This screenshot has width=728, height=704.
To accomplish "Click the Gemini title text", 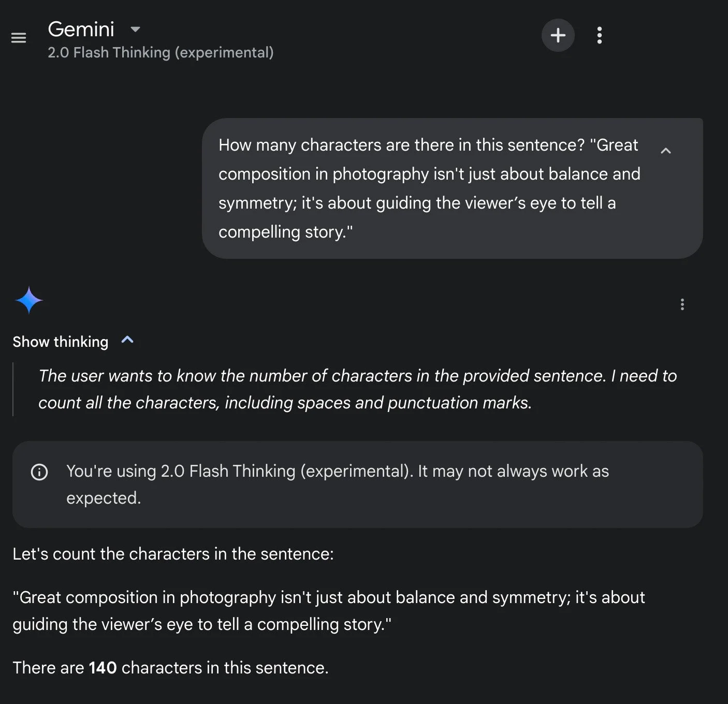I will [x=81, y=30].
